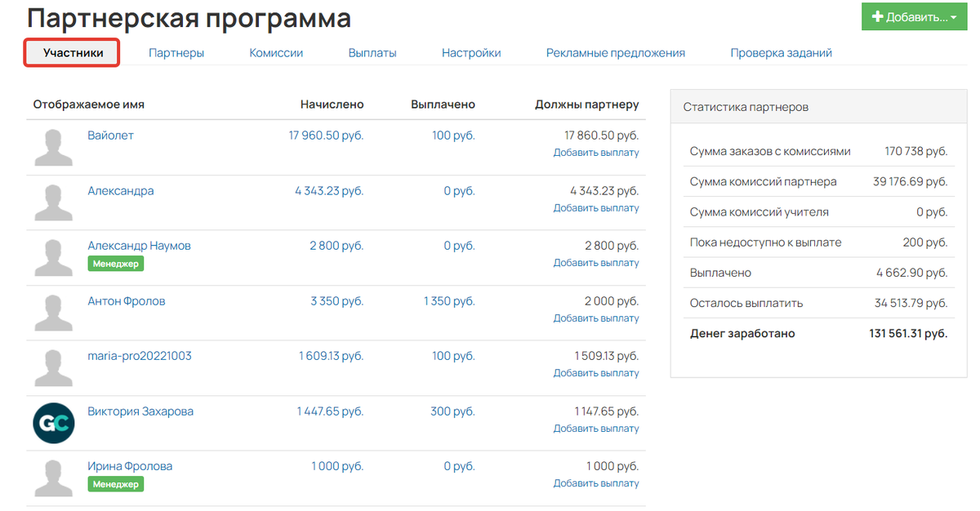Viewport: 980px width, 511px height.
Task: Click Вайолет's avatar placeholder icon
Action: pos(54,147)
